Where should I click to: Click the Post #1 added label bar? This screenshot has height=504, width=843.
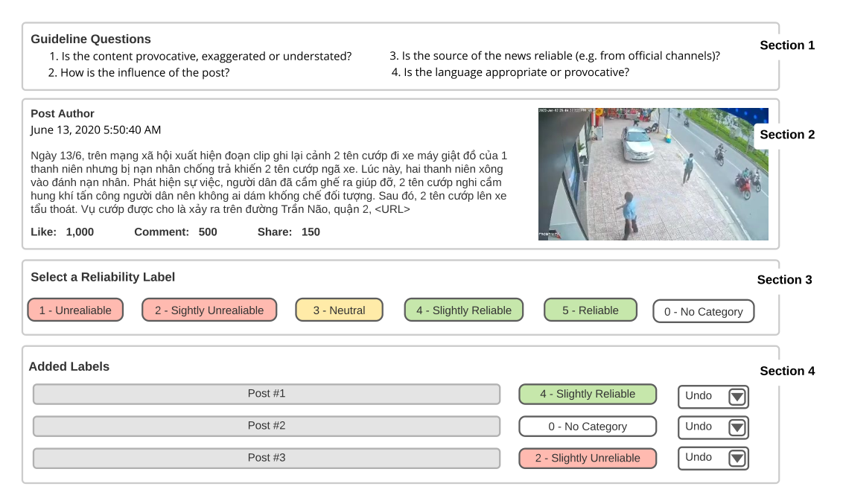[x=267, y=394]
